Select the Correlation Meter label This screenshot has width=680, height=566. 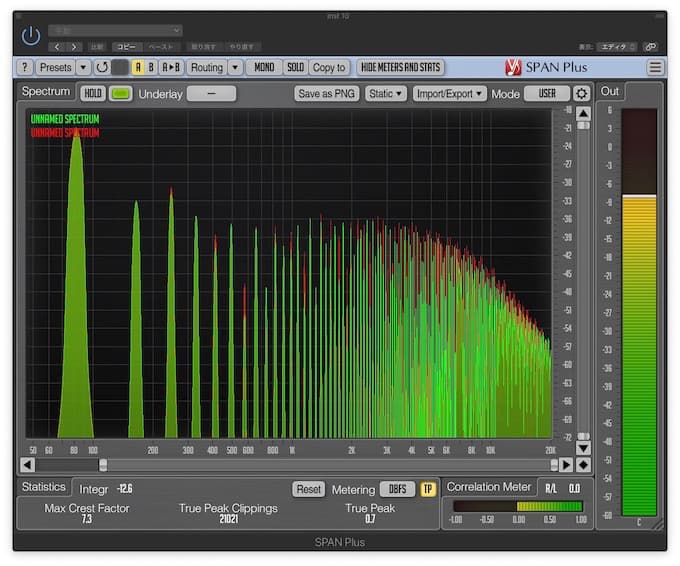tap(488, 487)
